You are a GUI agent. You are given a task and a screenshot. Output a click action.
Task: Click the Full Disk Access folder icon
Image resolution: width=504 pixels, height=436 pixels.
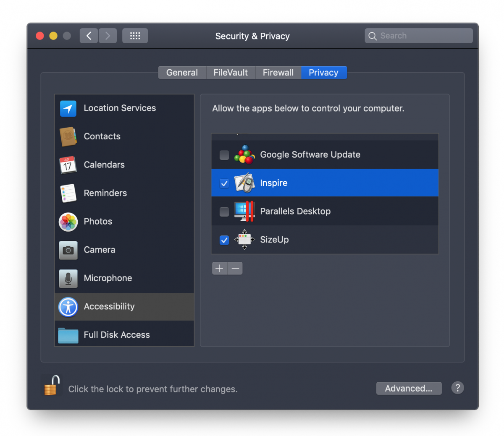pos(68,334)
